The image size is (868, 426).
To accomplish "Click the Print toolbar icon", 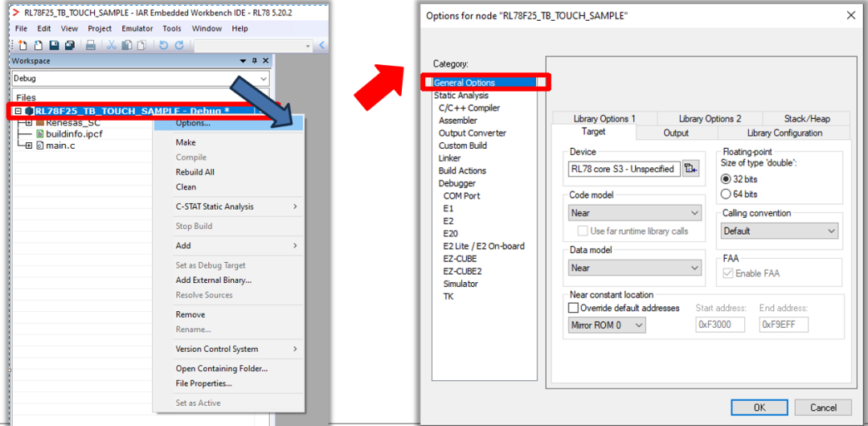I will click(91, 46).
